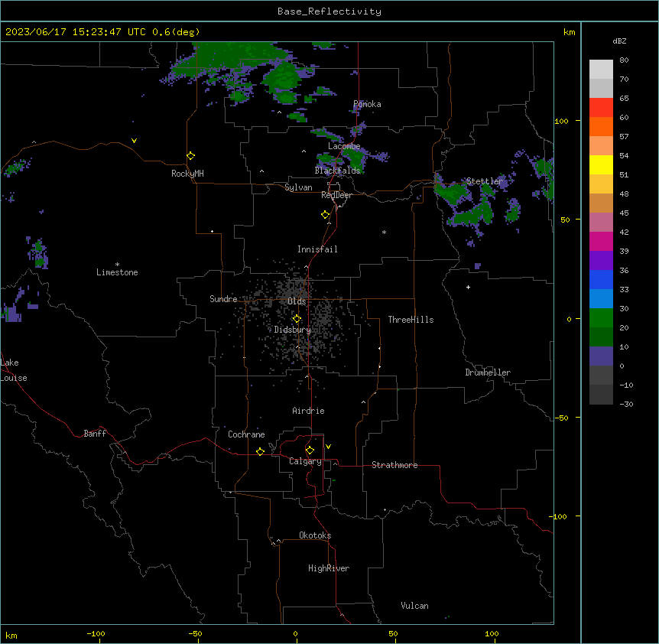The height and width of the screenshot is (644, 659).
Task: Click the Banff town label
Action: pyautogui.click(x=95, y=434)
